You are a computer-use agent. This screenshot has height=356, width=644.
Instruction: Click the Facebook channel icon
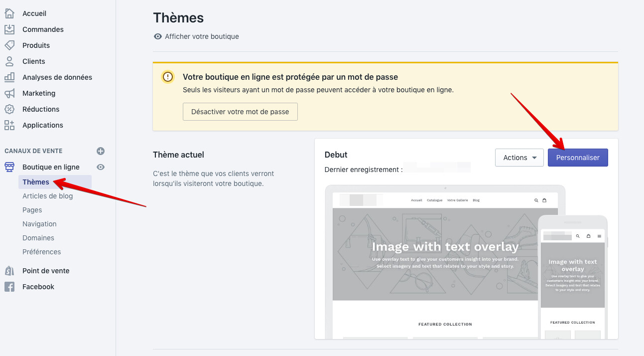tap(9, 287)
